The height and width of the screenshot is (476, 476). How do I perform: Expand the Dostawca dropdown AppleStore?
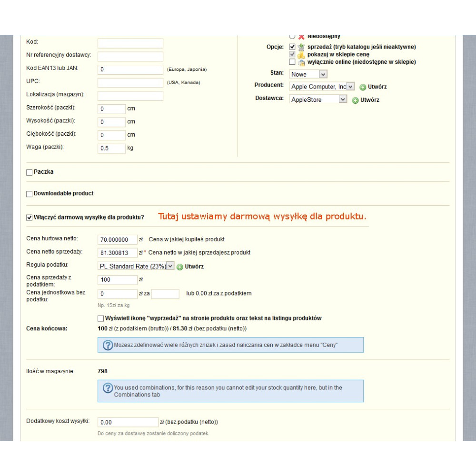pyautogui.click(x=318, y=99)
